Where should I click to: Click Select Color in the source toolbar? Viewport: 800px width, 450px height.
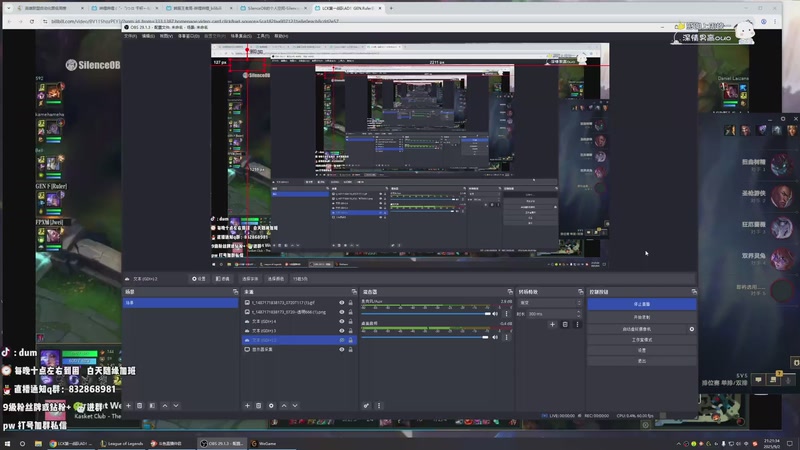click(276, 279)
